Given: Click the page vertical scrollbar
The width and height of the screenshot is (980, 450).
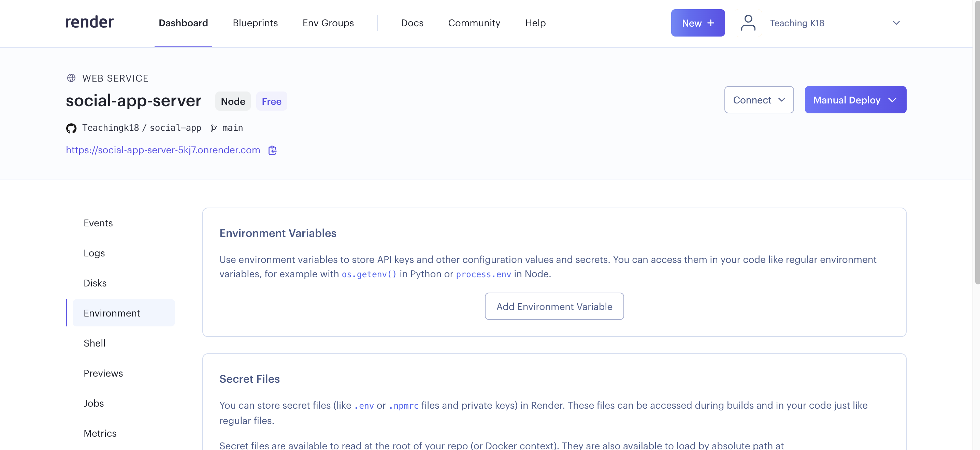Looking at the screenshot, I should click(977, 152).
